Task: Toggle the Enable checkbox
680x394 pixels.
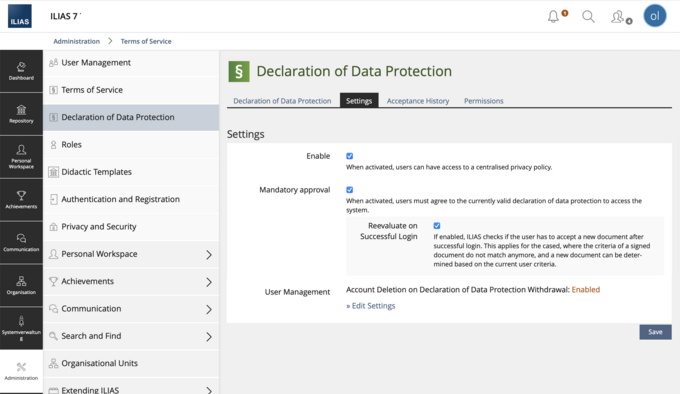Action: click(350, 156)
